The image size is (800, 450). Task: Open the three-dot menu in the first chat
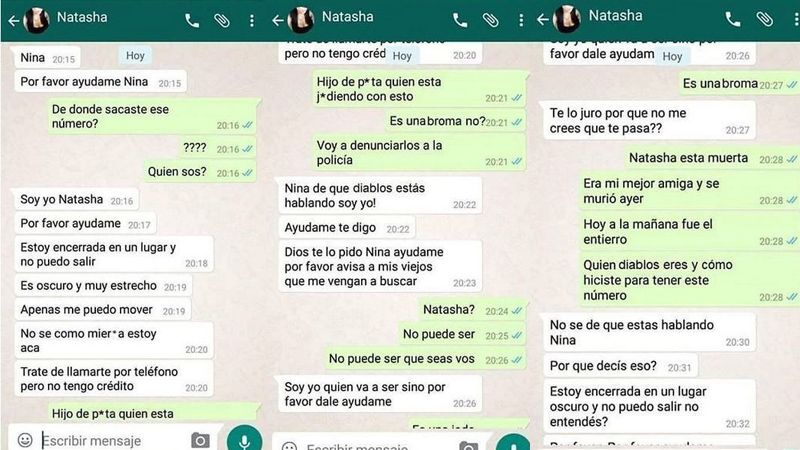pos(252,21)
